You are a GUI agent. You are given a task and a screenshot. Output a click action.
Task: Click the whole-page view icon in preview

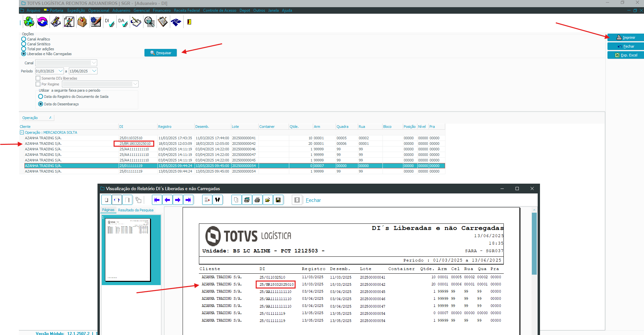[106, 200]
